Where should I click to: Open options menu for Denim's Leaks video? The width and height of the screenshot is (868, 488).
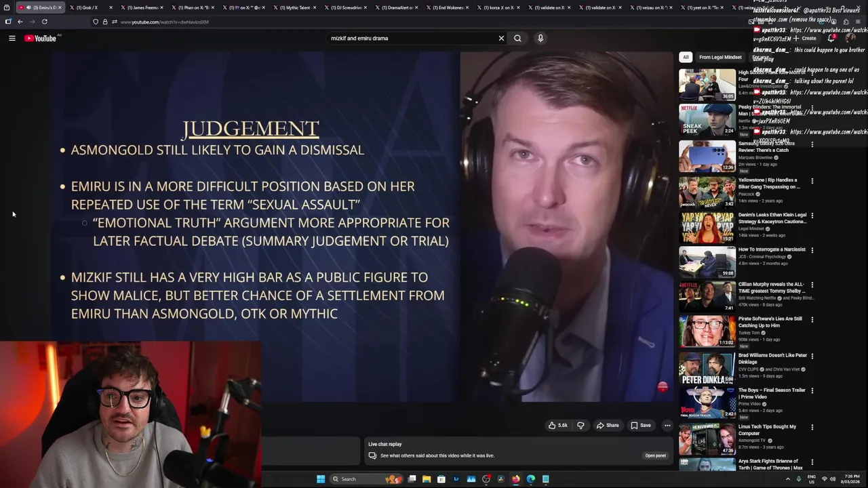pyautogui.click(x=812, y=216)
